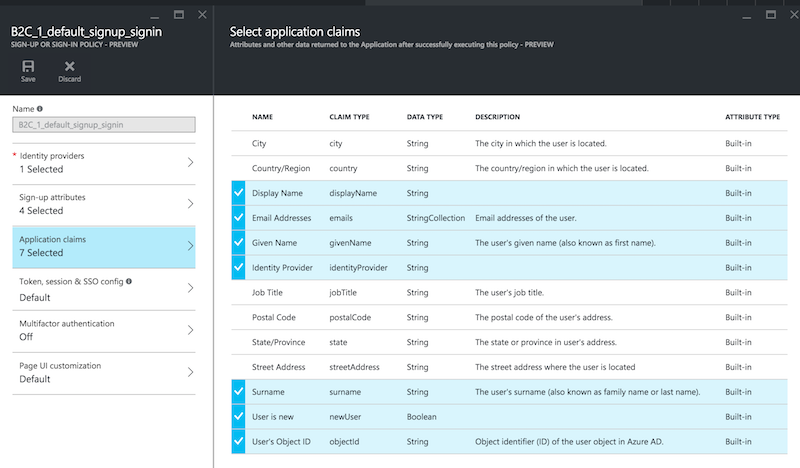Expand Multifactor authentication chevron
Image resolution: width=800 pixels, height=468 pixels.
(x=190, y=330)
